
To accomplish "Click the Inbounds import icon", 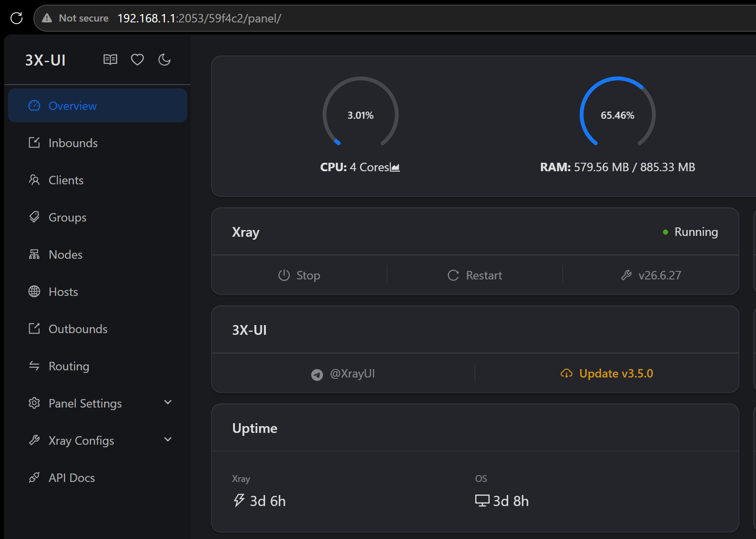I will pos(34,142).
